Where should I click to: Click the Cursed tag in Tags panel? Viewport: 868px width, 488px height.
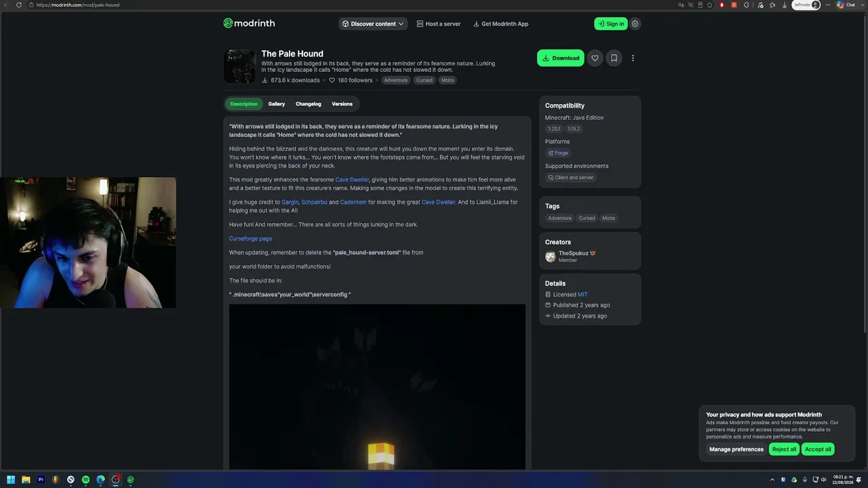coord(587,218)
